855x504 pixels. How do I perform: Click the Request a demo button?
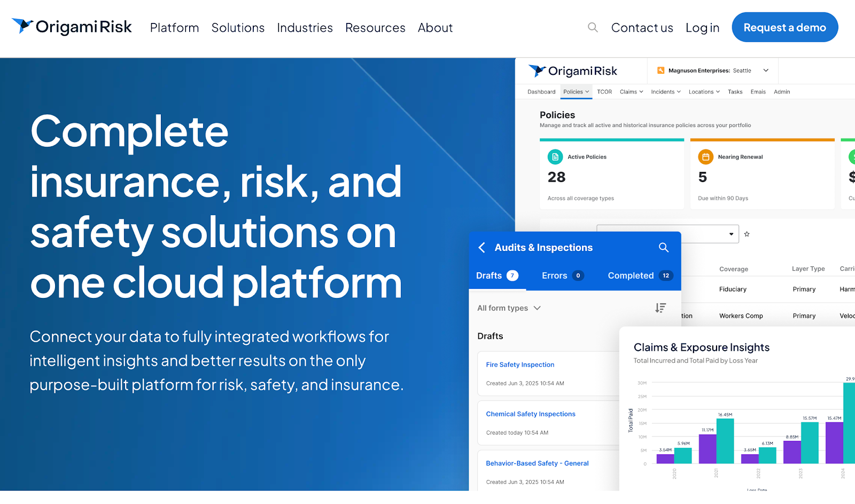click(784, 27)
